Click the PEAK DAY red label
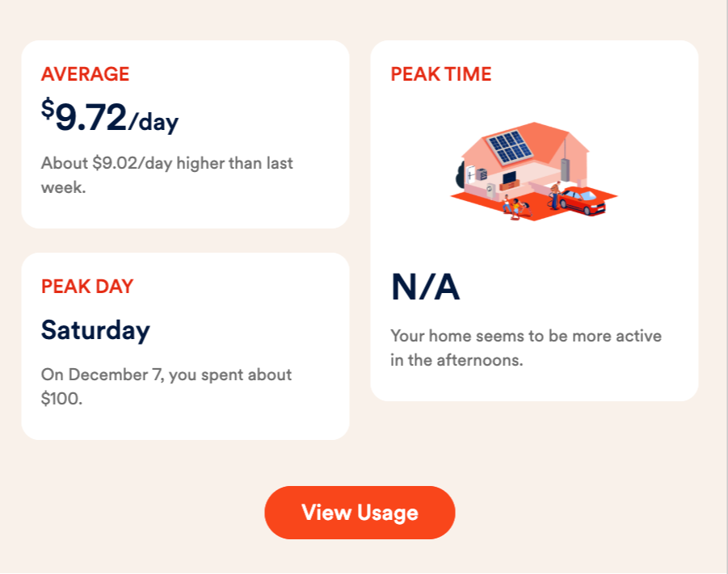This screenshot has height=574, width=728. click(x=87, y=287)
